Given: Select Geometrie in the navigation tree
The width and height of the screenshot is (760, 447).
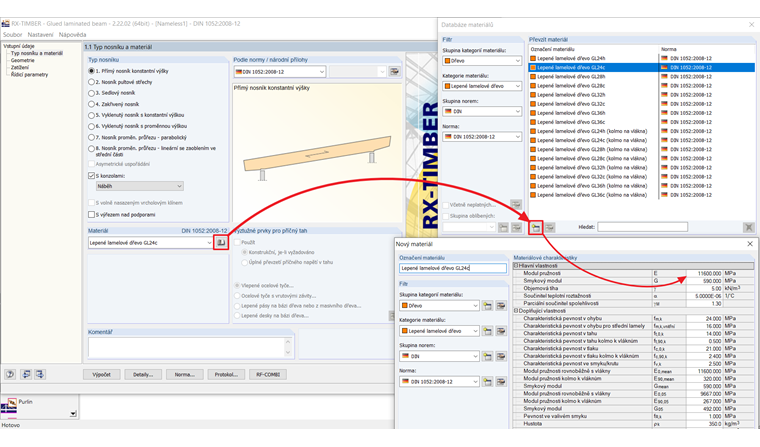Looking at the screenshot, I should click(23, 61).
